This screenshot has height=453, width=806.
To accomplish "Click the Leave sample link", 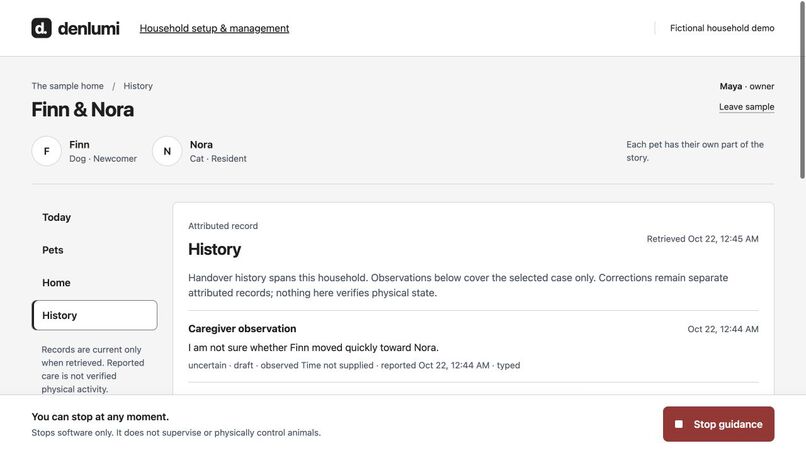I will (x=746, y=106).
